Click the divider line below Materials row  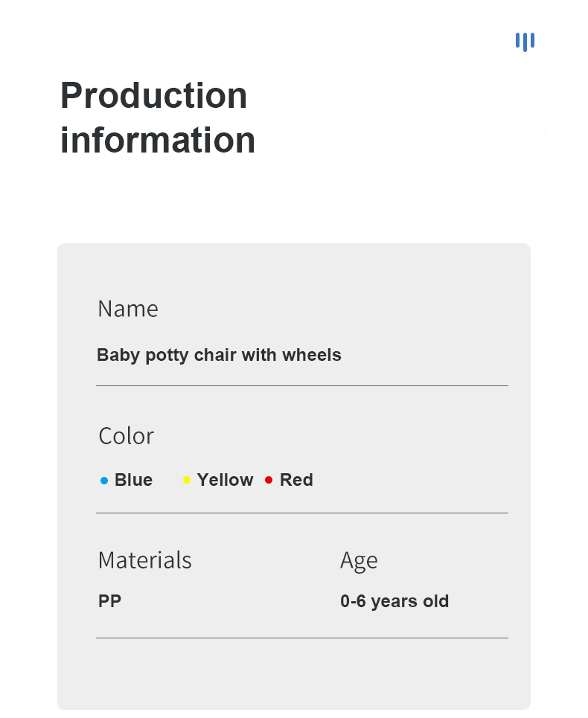302,638
